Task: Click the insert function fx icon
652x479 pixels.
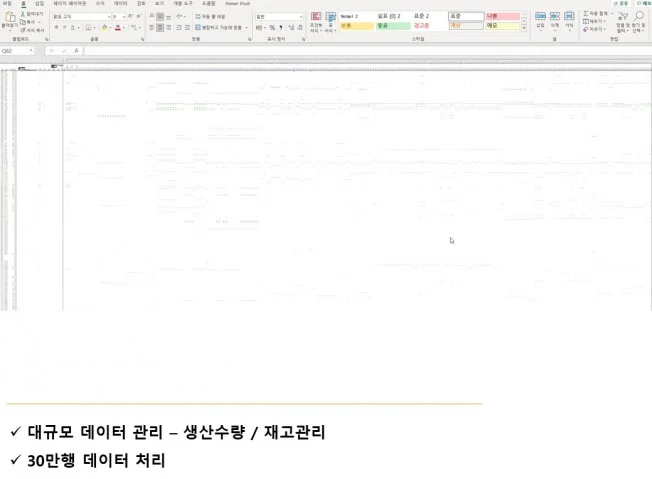Action: tap(76, 51)
